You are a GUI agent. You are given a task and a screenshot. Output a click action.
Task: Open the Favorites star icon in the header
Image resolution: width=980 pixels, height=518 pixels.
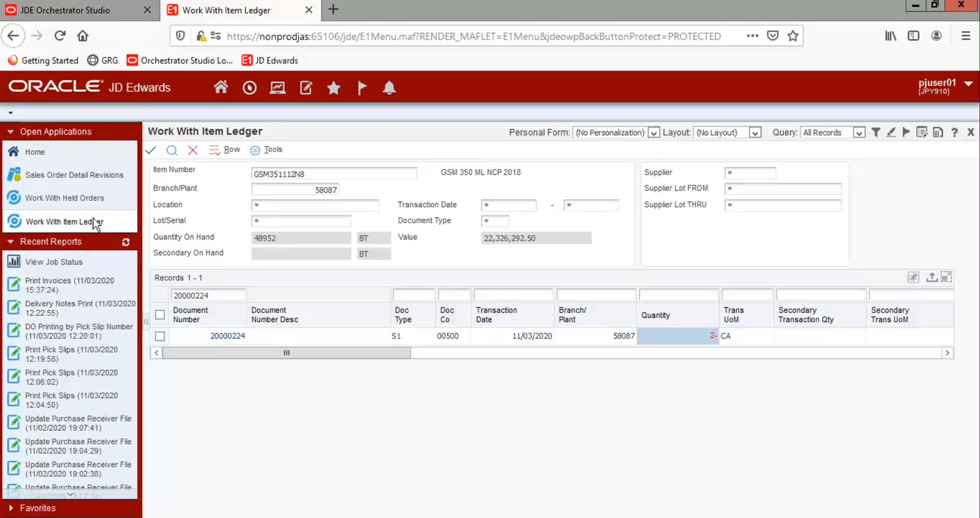coord(333,88)
